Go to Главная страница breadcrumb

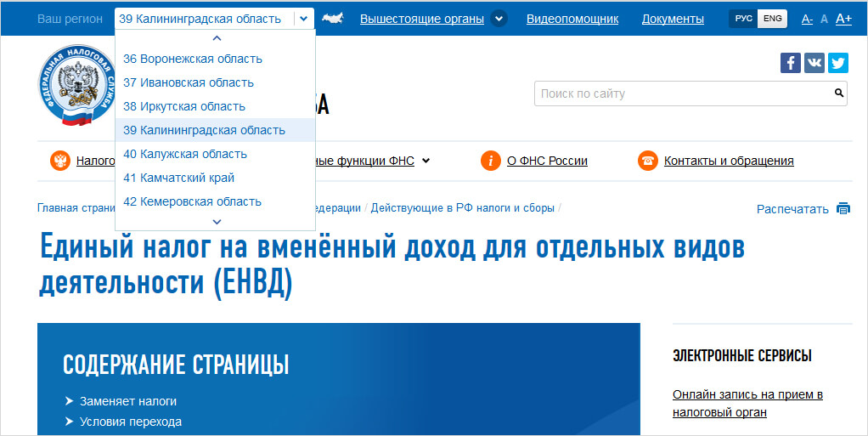click(76, 207)
